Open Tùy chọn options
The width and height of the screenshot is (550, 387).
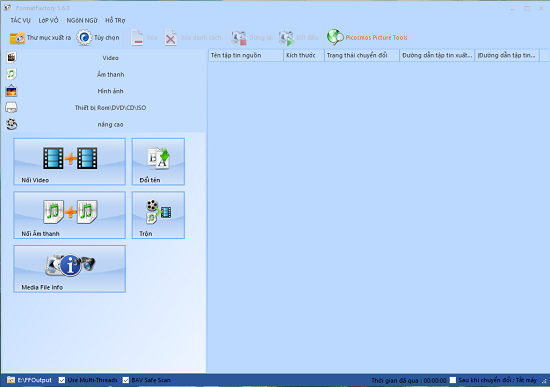[x=98, y=38]
